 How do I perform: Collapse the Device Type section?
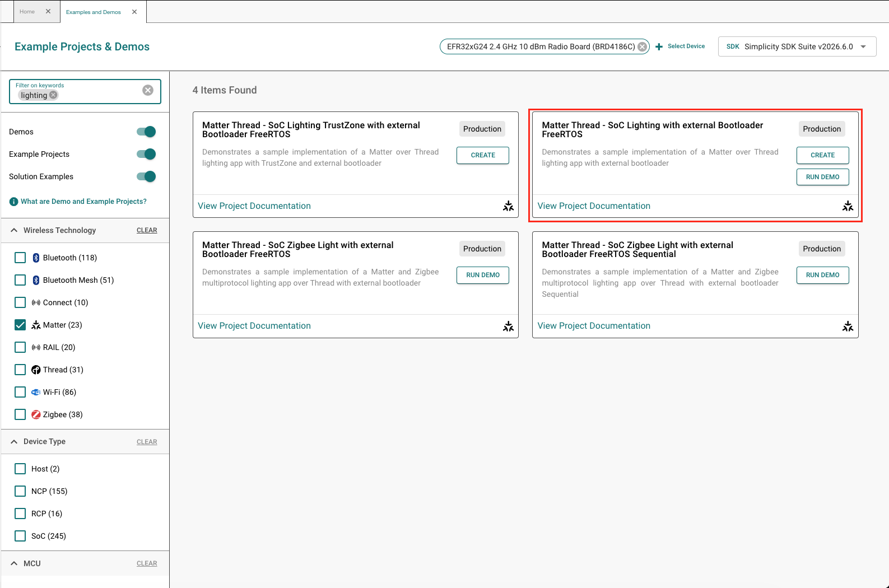(14, 442)
